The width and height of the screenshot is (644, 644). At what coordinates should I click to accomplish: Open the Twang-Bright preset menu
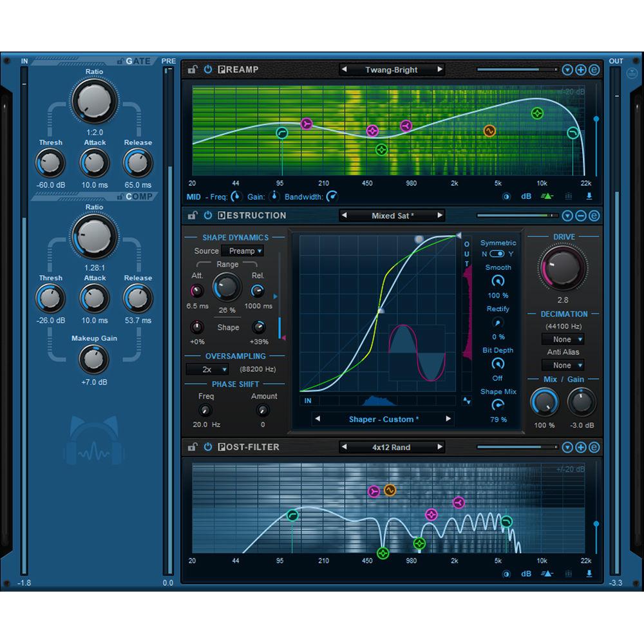(392, 70)
